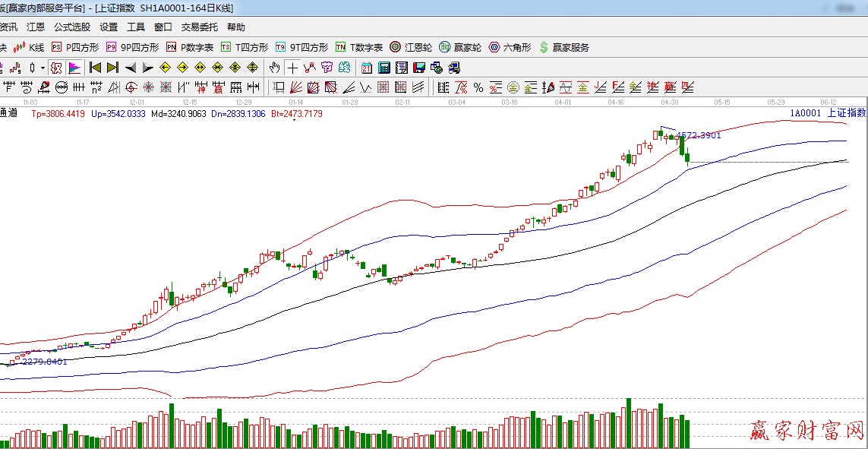Click the yellow diamond left arrow icon

tap(165, 68)
